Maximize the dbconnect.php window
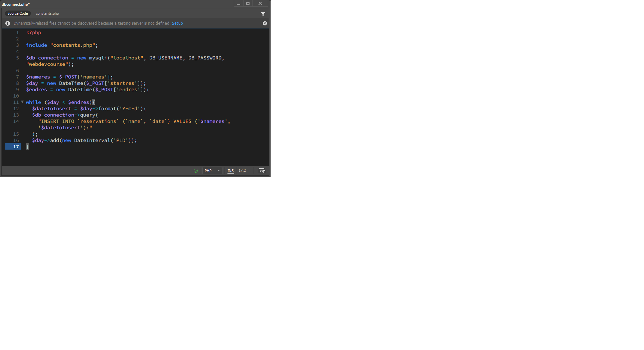Image resolution: width=644 pixels, height=350 pixels. [x=248, y=4]
